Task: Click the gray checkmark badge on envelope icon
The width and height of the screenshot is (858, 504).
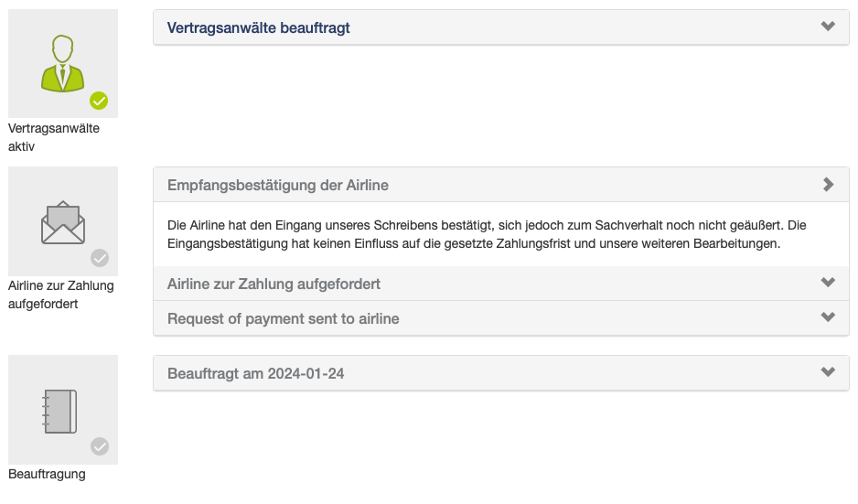Action: pyautogui.click(x=100, y=258)
